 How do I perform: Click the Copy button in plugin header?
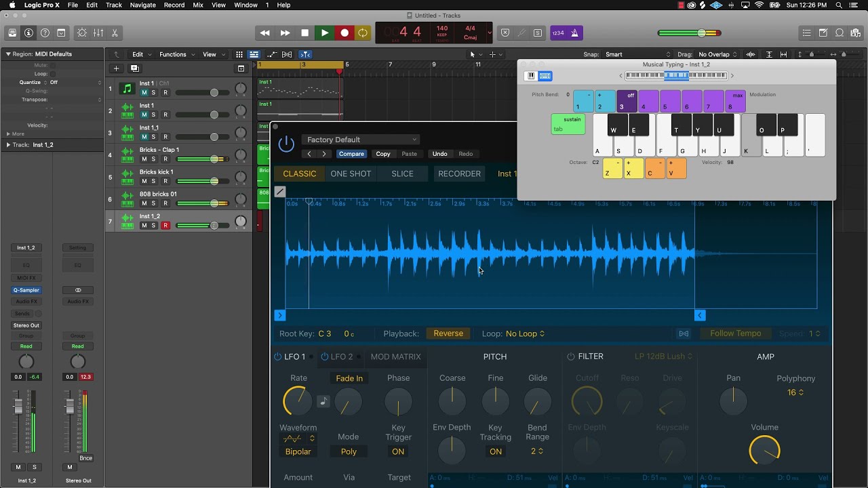(383, 154)
